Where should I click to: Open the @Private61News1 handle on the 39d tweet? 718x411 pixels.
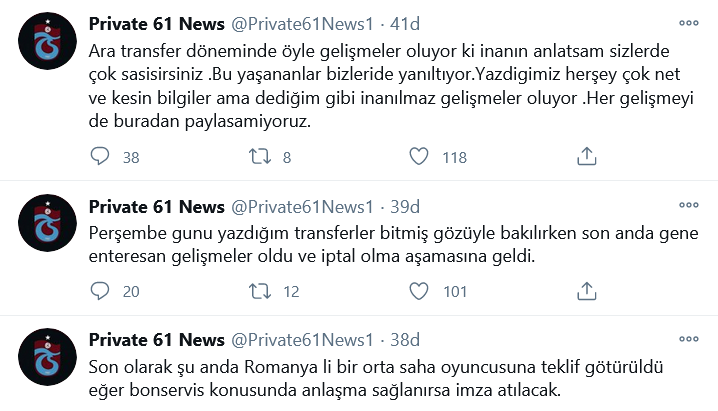(x=302, y=207)
